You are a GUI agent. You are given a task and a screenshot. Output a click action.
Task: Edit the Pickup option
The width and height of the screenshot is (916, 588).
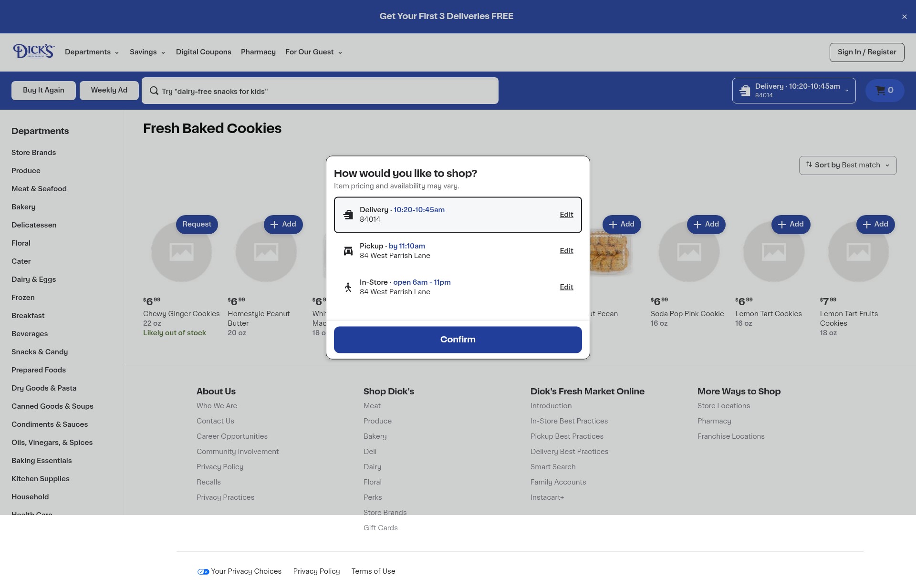point(566,251)
